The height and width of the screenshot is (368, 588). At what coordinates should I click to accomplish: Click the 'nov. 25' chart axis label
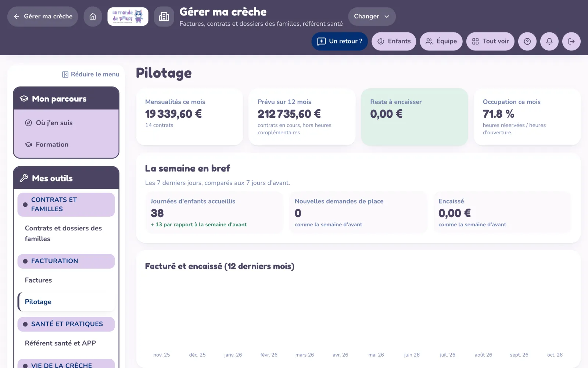(x=162, y=355)
